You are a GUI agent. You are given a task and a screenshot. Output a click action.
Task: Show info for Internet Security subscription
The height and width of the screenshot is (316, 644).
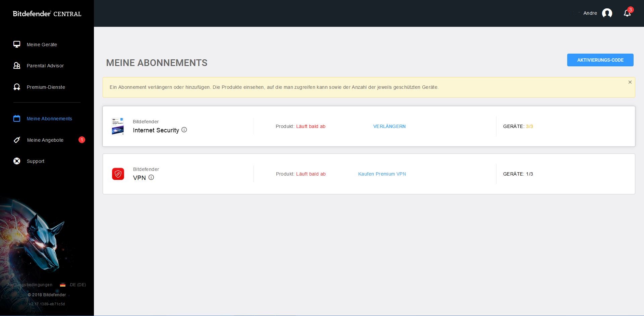point(184,130)
